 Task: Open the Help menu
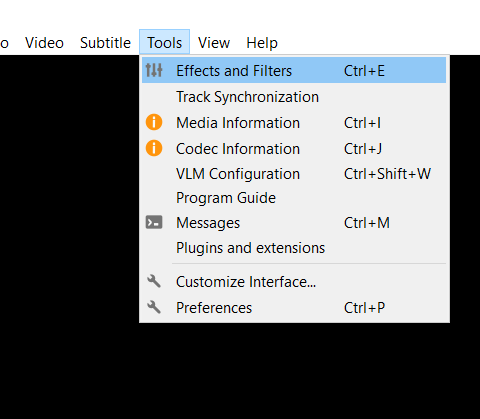(262, 43)
